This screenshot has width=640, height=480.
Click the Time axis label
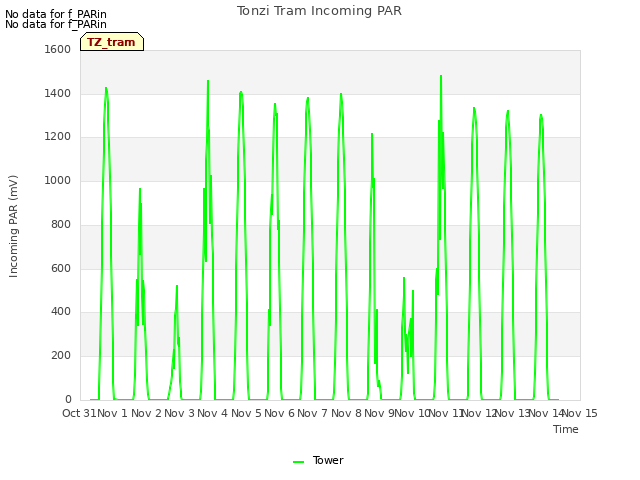click(x=566, y=429)
